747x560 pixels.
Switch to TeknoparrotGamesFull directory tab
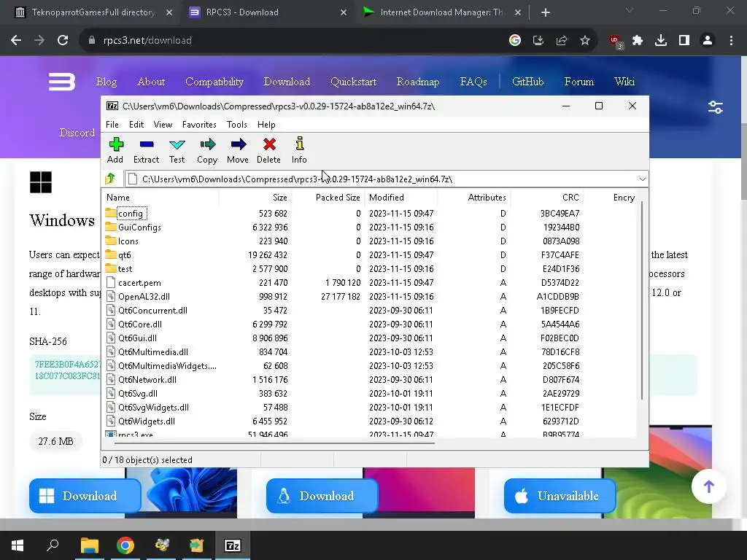click(93, 12)
